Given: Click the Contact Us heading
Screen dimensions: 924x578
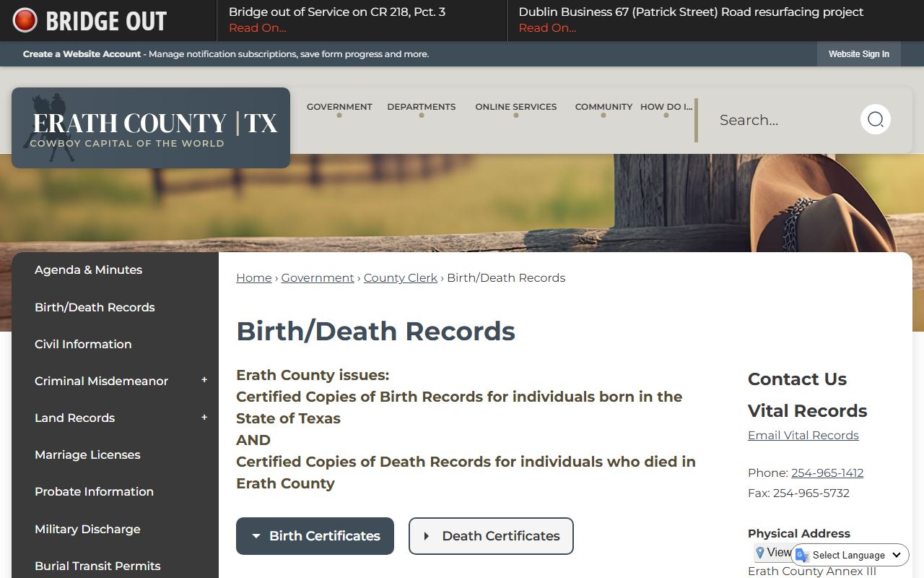Looking at the screenshot, I should tap(797, 379).
